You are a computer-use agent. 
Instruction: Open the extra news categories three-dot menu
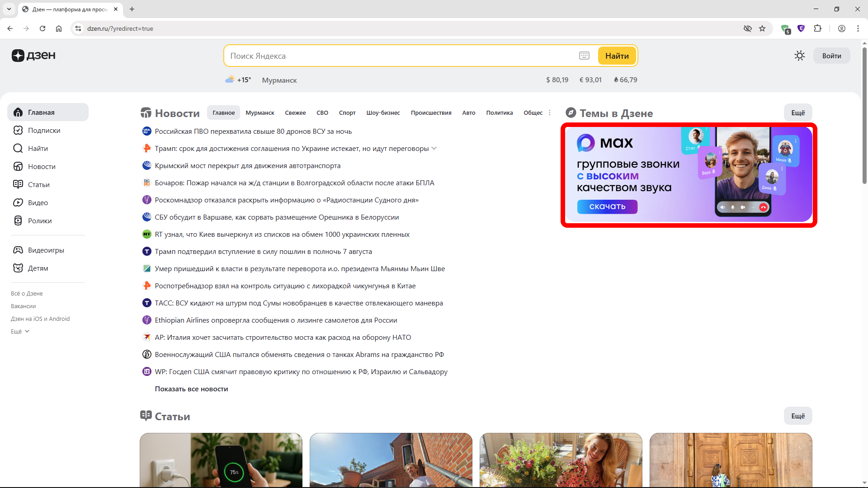click(x=550, y=113)
